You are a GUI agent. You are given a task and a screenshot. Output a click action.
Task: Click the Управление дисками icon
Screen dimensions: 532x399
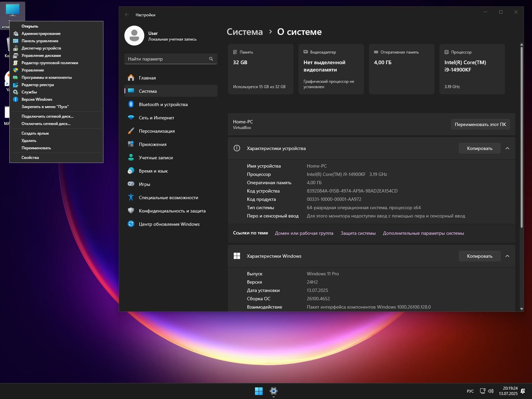[x=16, y=56]
